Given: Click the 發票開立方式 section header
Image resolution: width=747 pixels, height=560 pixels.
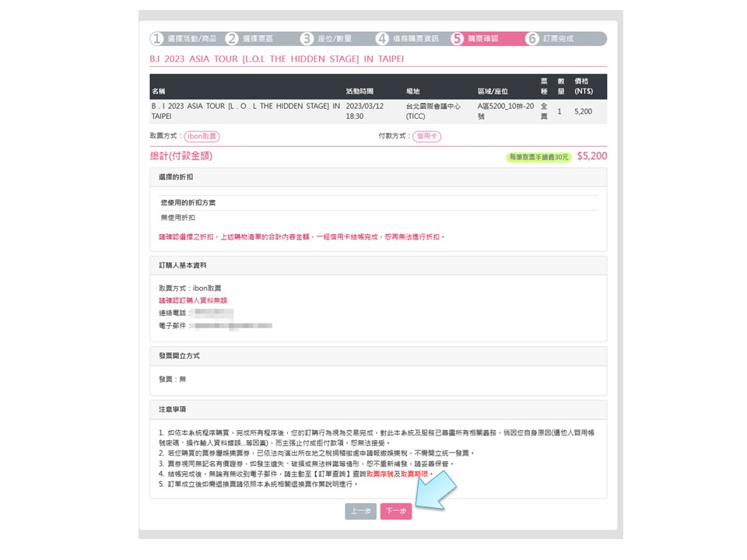Looking at the screenshot, I should point(179,355).
